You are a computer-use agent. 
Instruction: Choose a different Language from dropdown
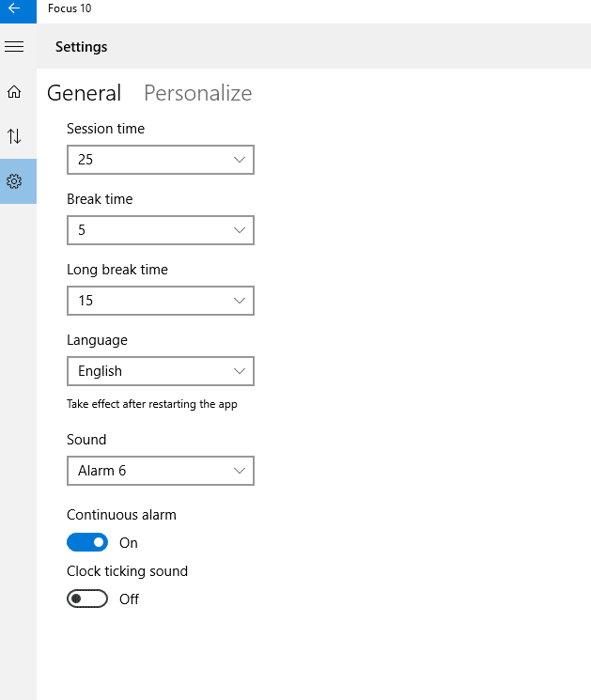(161, 371)
